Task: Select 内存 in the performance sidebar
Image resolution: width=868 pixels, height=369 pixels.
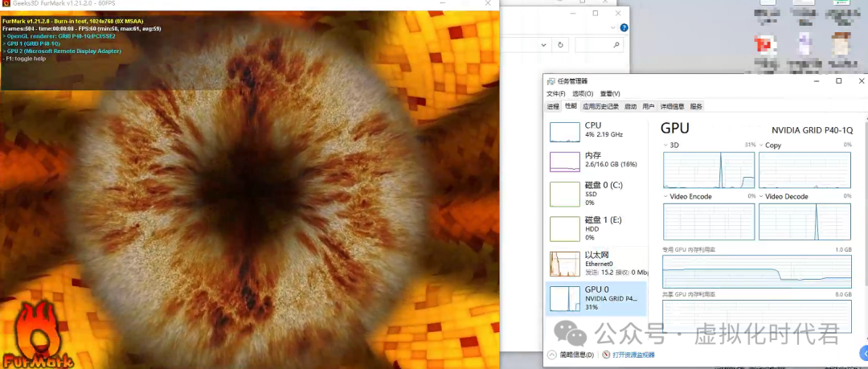Action: (596, 162)
